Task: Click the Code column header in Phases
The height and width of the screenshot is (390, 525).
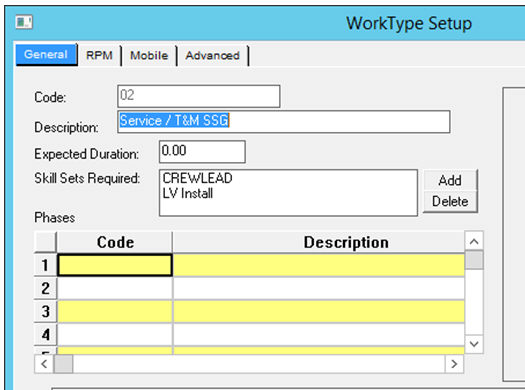Action: click(x=115, y=242)
